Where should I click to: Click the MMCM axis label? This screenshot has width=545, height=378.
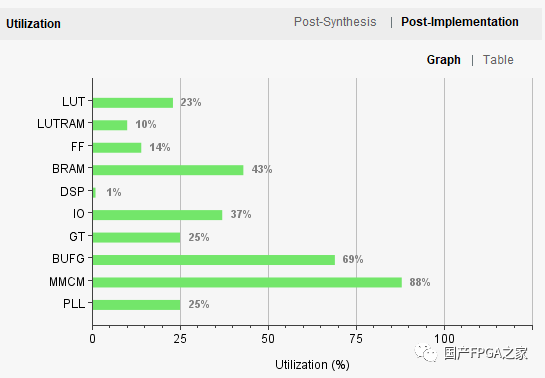pyautogui.click(x=67, y=282)
